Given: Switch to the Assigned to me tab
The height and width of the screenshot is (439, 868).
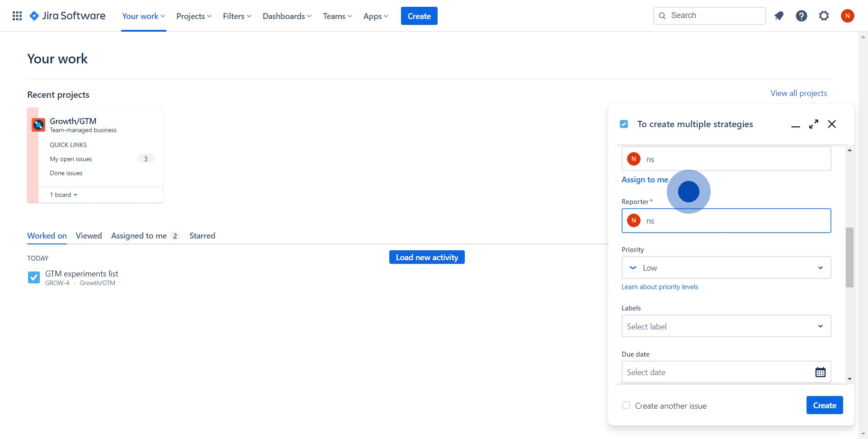Looking at the screenshot, I should click(x=139, y=236).
